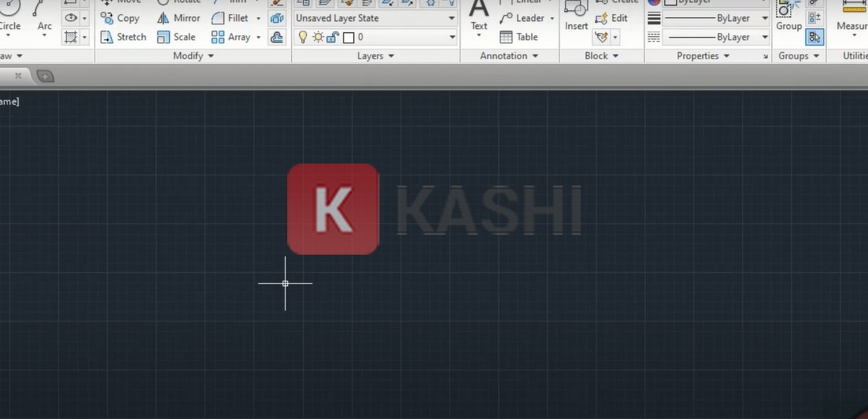The image size is (868, 419).
Task: Expand the Hatch tool flyout arrow
Action: tap(85, 37)
